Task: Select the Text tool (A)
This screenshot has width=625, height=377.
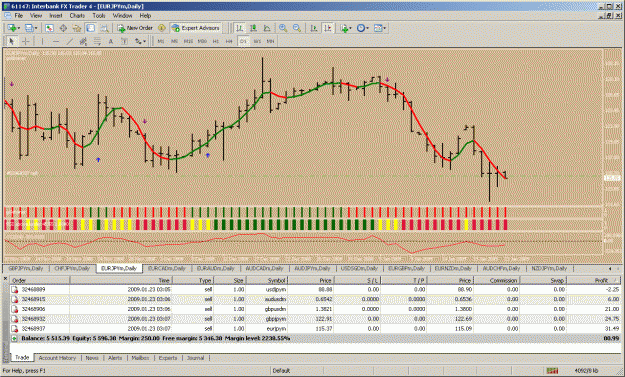Action: point(111,41)
